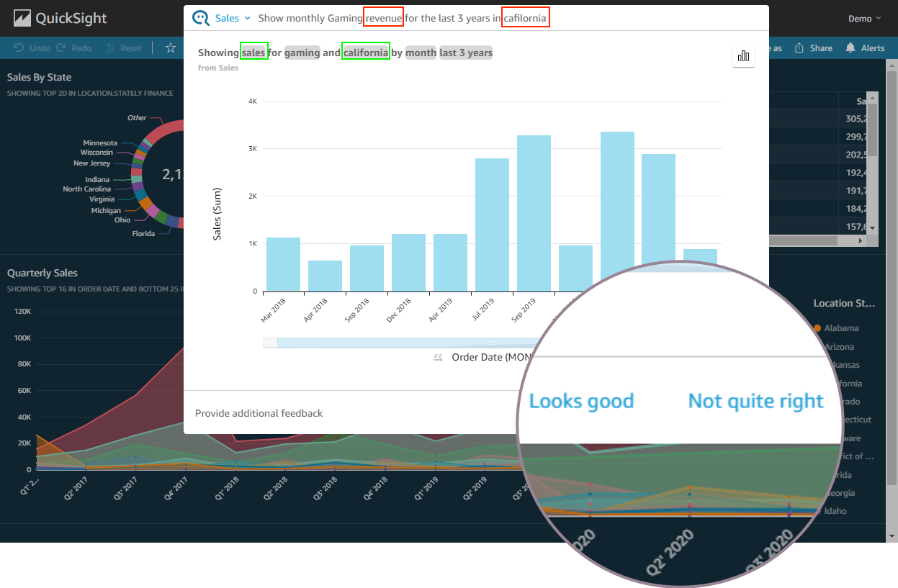This screenshot has width=898, height=588.
Task: Click the Quarterly Sales visual title
Action: click(x=42, y=273)
